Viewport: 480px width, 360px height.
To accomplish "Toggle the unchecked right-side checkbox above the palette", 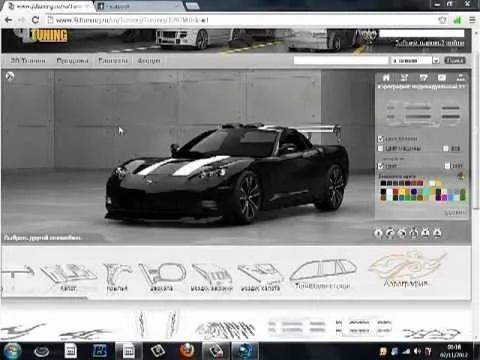I will (447, 166).
